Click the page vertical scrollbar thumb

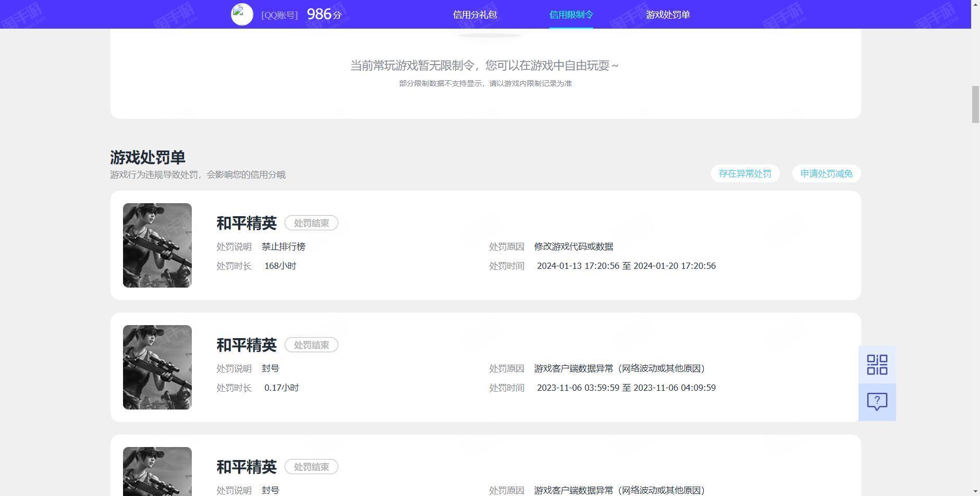(975, 104)
